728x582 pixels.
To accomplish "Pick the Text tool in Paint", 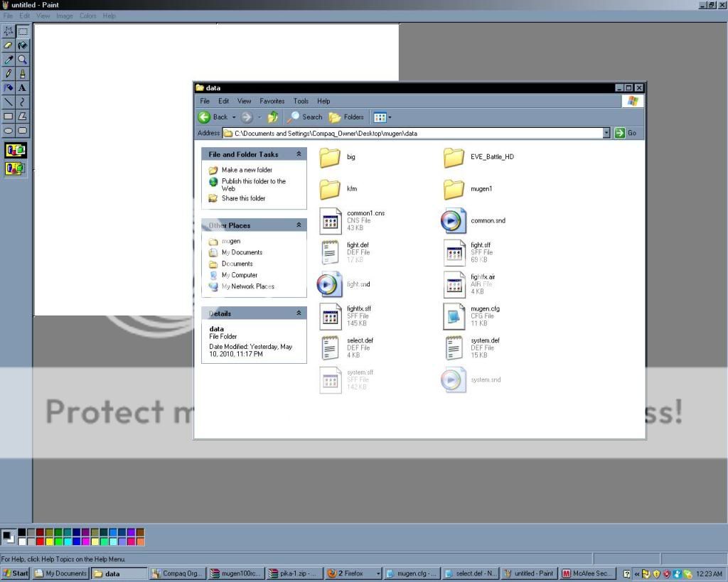I will click(x=23, y=88).
